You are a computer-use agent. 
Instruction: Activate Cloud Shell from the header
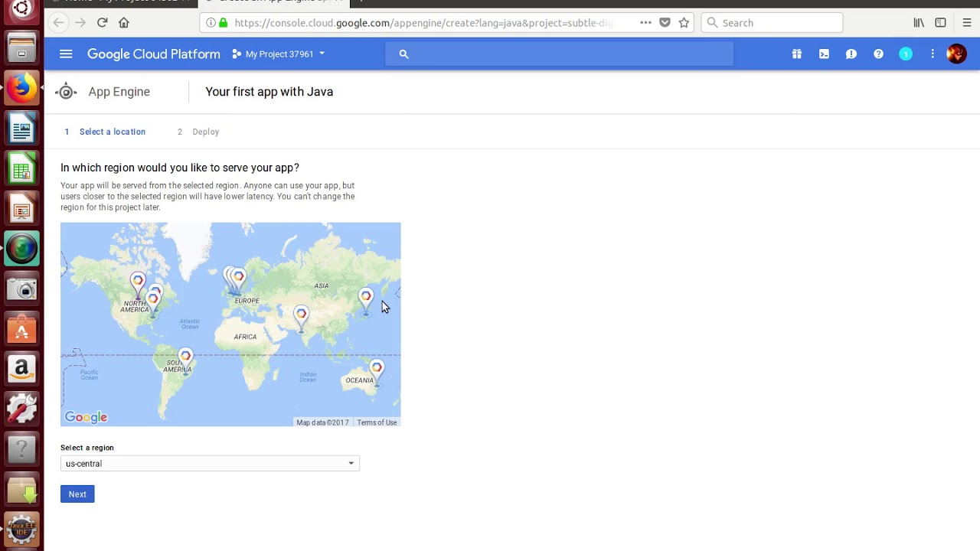pyautogui.click(x=824, y=54)
